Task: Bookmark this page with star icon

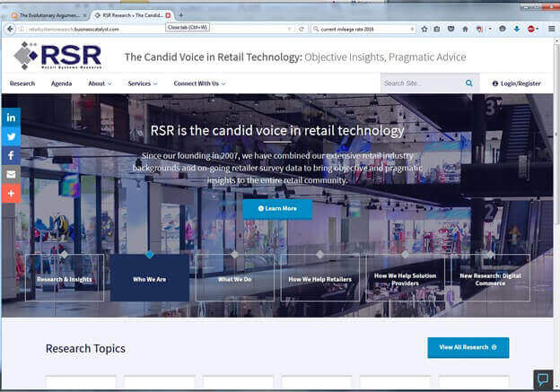Action: click(424, 29)
